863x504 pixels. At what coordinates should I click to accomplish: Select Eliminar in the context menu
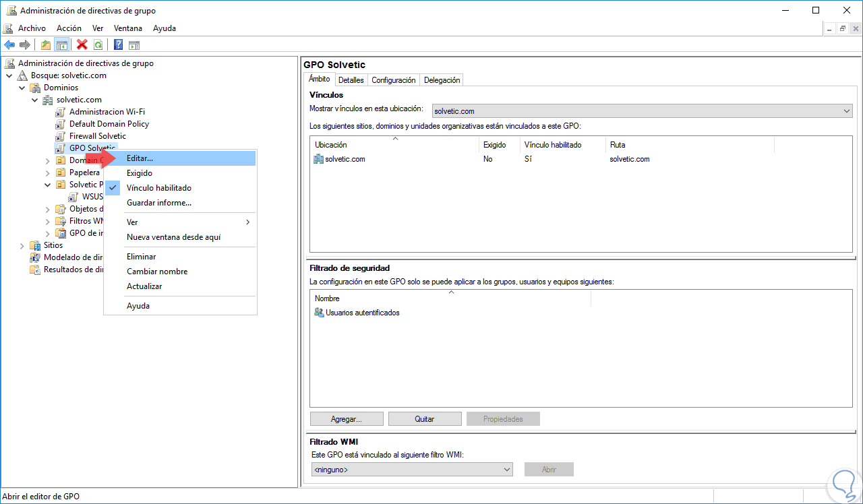(180, 257)
